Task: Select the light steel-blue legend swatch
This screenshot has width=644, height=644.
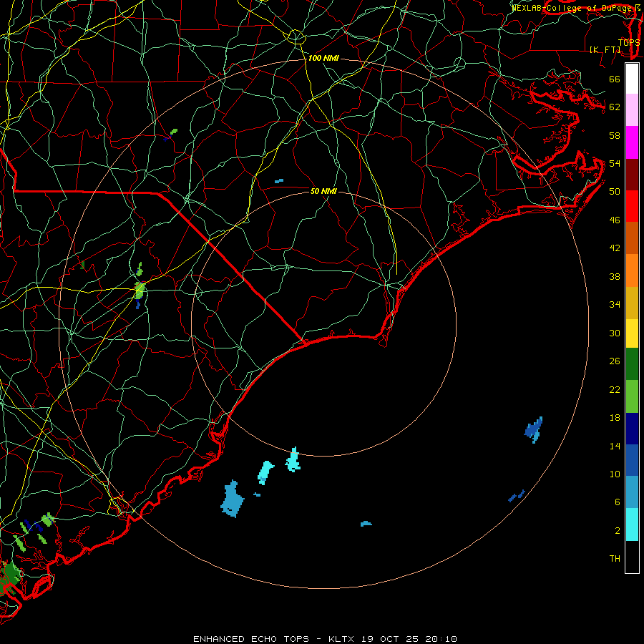Action: (x=632, y=492)
